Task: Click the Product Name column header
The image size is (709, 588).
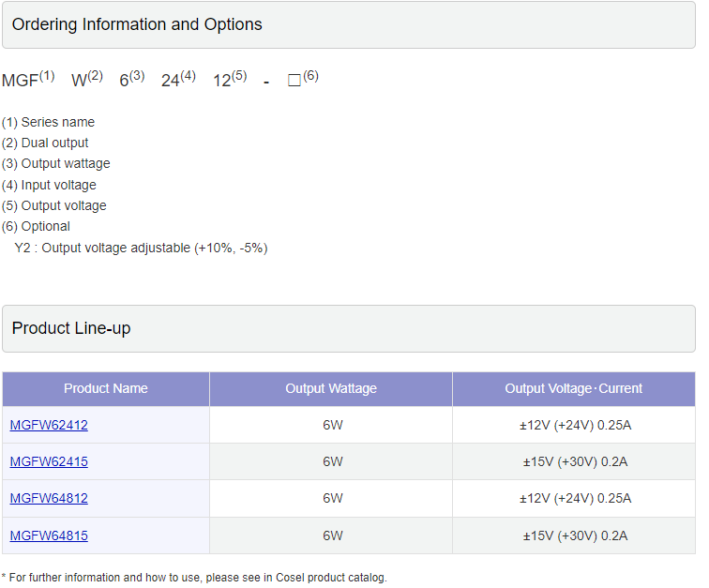Action: tap(106, 388)
